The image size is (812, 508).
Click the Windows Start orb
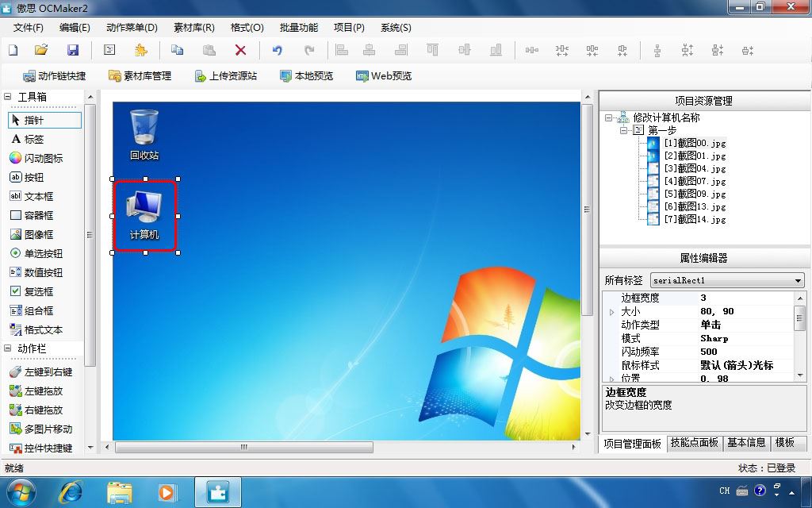tap(21, 492)
